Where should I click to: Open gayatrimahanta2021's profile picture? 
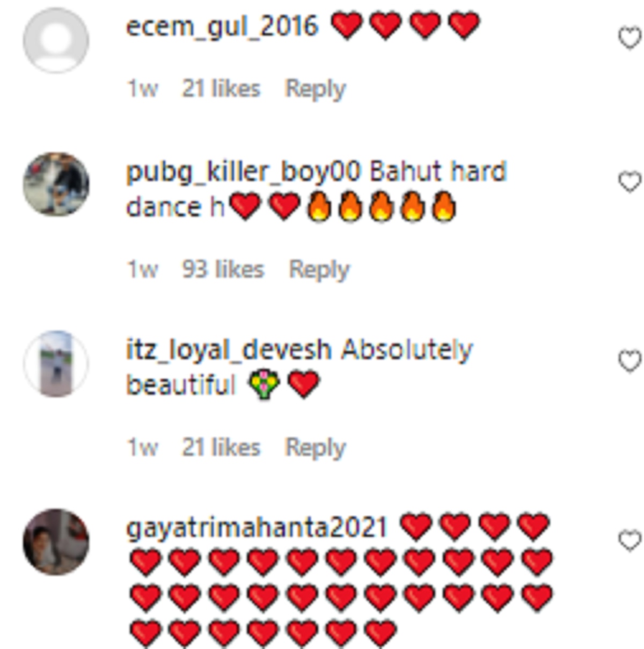[56, 542]
